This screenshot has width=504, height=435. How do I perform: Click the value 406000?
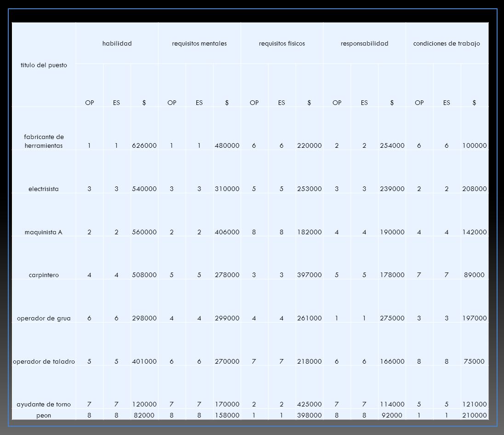[227, 232]
